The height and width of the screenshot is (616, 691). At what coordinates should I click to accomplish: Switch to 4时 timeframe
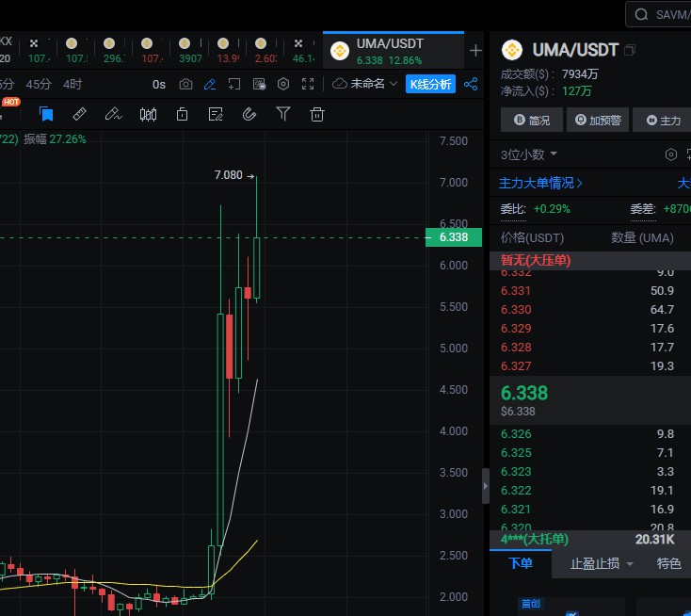pos(72,84)
